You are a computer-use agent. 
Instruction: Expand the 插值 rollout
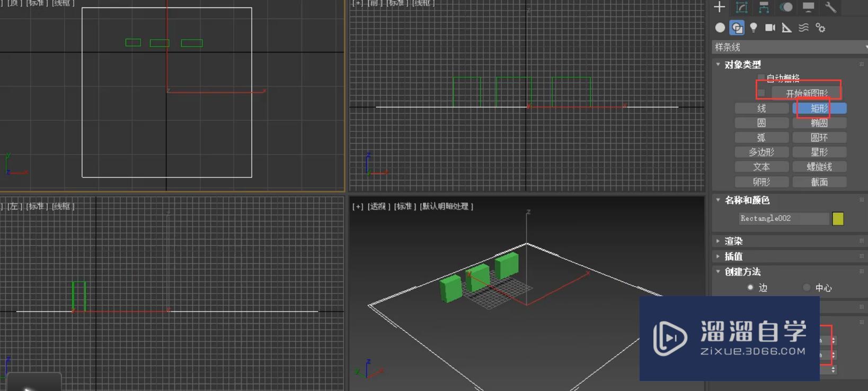[718, 256]
